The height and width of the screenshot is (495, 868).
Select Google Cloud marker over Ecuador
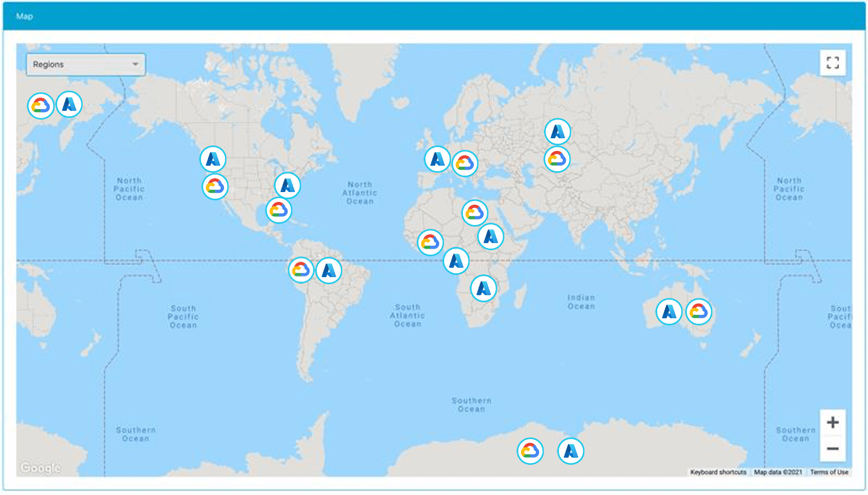(301, 269)
